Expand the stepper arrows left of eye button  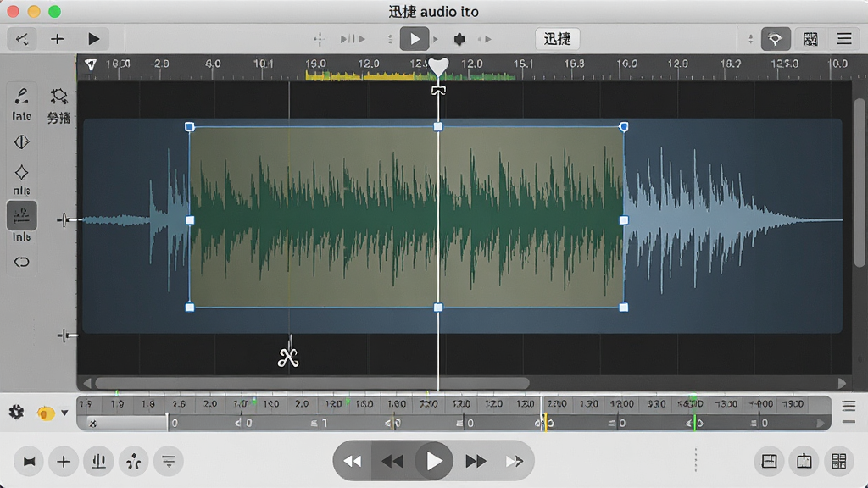point(751,39)
